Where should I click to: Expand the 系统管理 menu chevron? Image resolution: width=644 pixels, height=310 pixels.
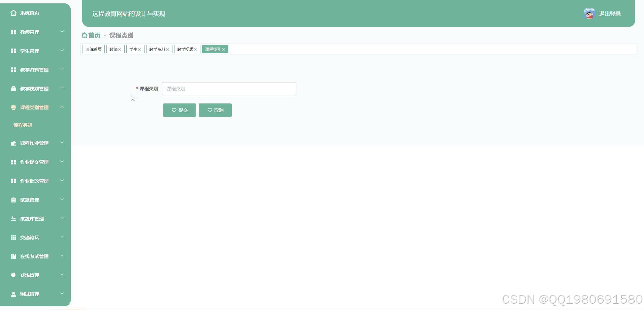(x=62, y=275)
